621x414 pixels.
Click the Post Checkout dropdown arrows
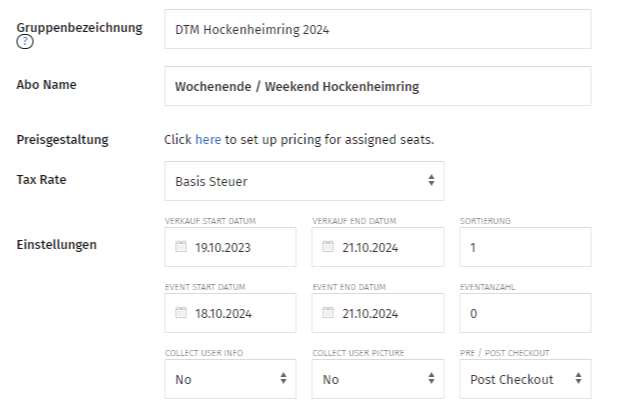[578, 379]
